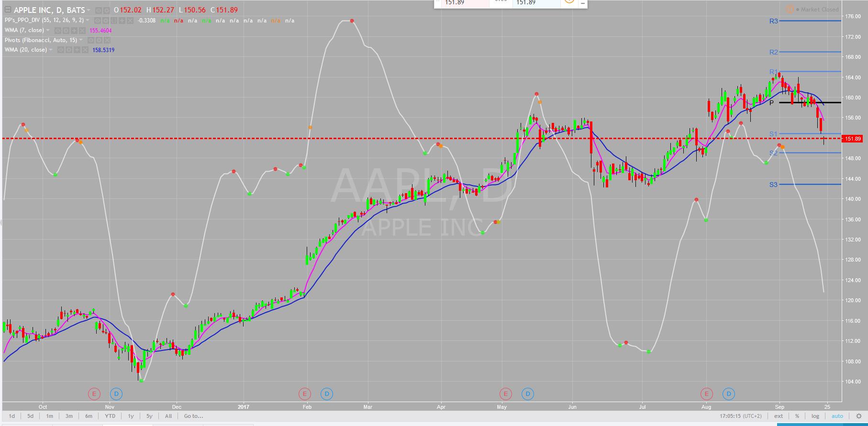
Task: Click the Market Closed status label
Action: tap(820, 10)
